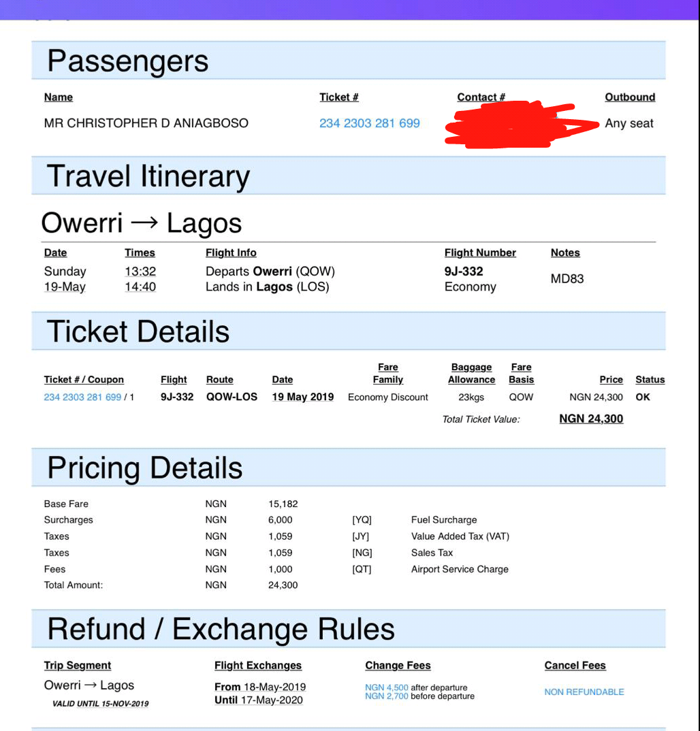Click the Refund / Exchange Rules header
The width and height of the screenshot is (700, 731).
point(349,628)
